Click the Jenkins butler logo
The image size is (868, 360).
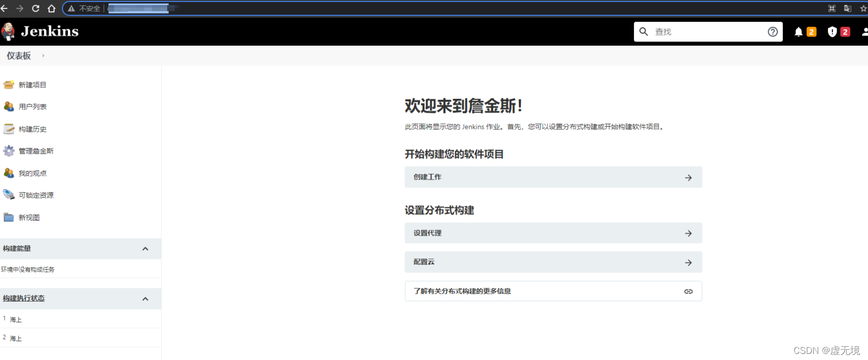8,31
